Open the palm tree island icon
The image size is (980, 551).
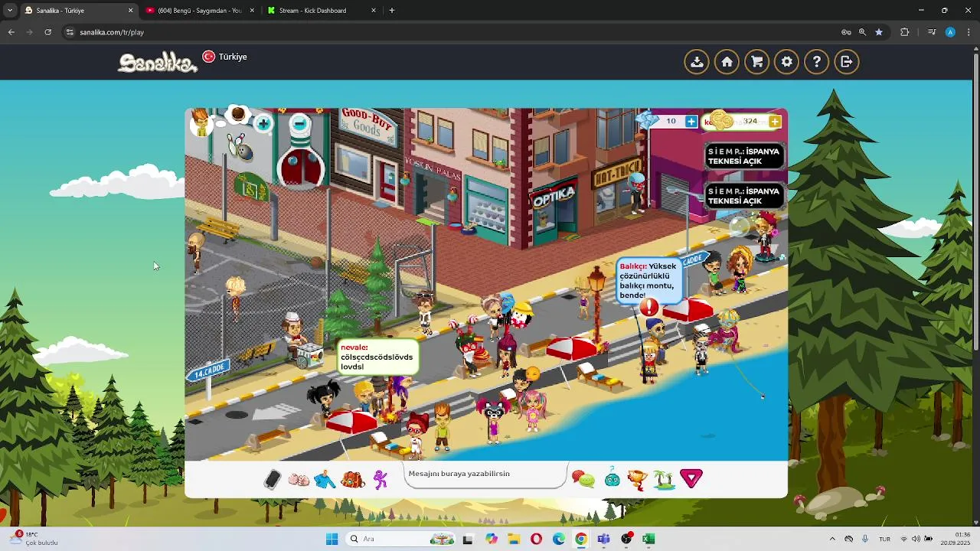664,480
